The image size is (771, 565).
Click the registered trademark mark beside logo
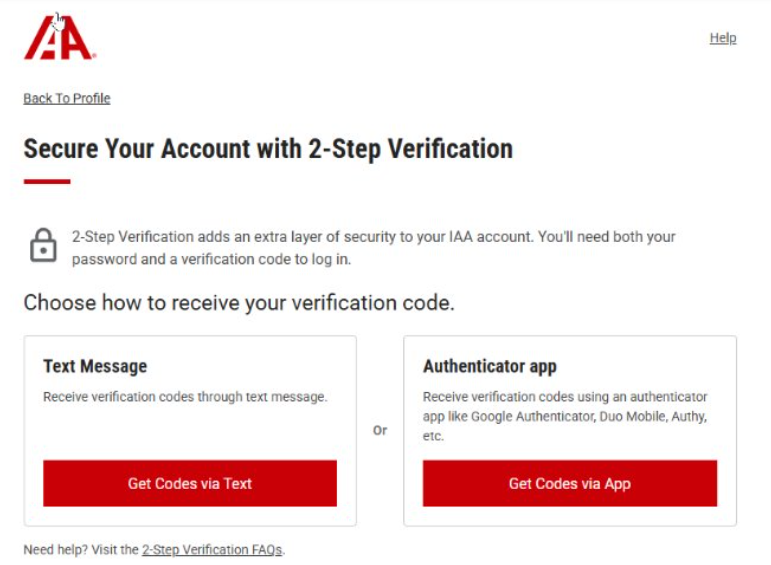point(94,56)
